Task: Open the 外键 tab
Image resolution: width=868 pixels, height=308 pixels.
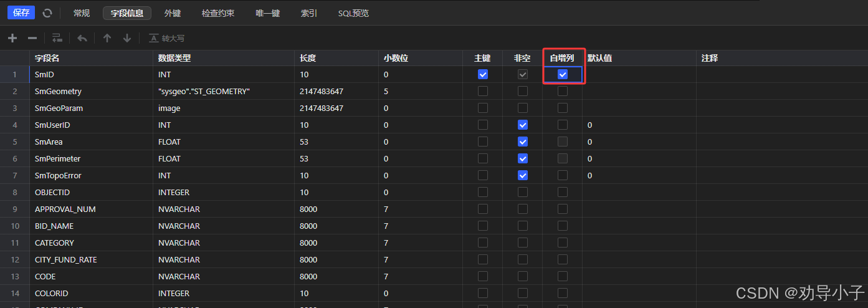Action: click(x=173, y=13)
